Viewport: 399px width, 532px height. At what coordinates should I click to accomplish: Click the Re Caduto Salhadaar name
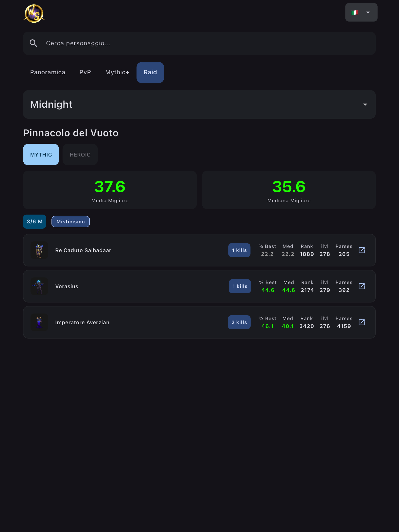pos(83,250)
